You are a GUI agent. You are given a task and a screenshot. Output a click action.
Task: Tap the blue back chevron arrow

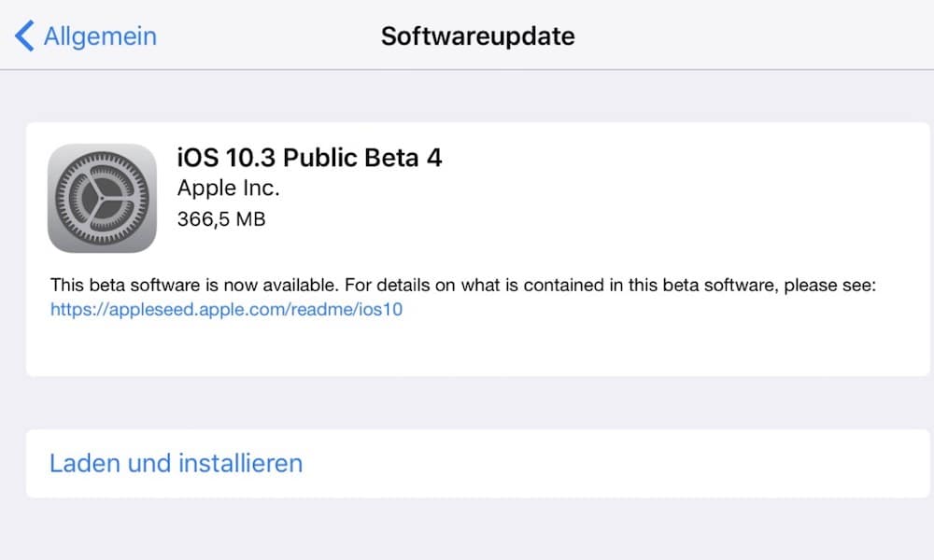coord(24,35)
